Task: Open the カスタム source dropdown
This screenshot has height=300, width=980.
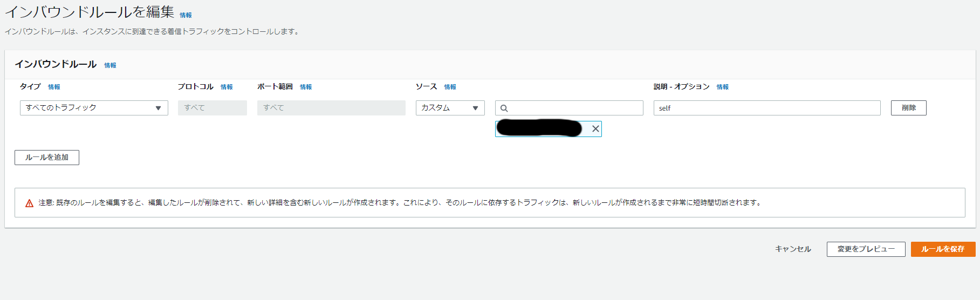Action: click(450, 108)
